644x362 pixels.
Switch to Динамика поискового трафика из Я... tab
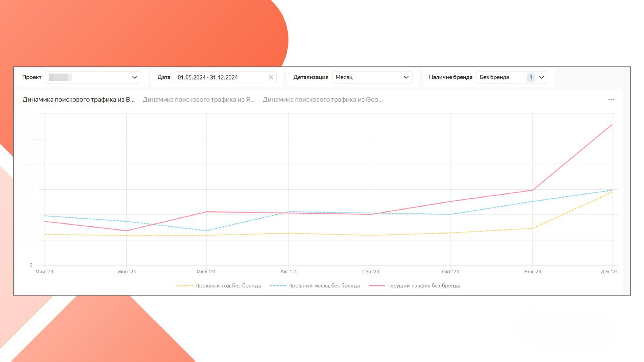click(199, 100)
